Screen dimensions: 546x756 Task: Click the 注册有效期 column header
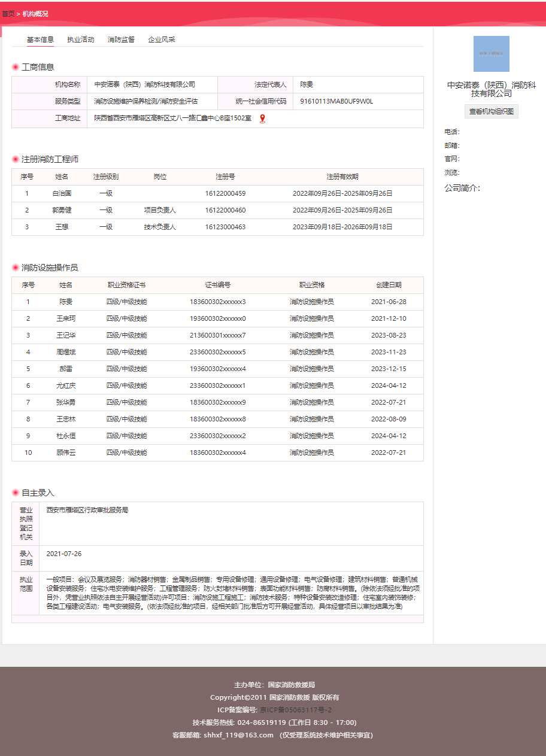(342, 177)
